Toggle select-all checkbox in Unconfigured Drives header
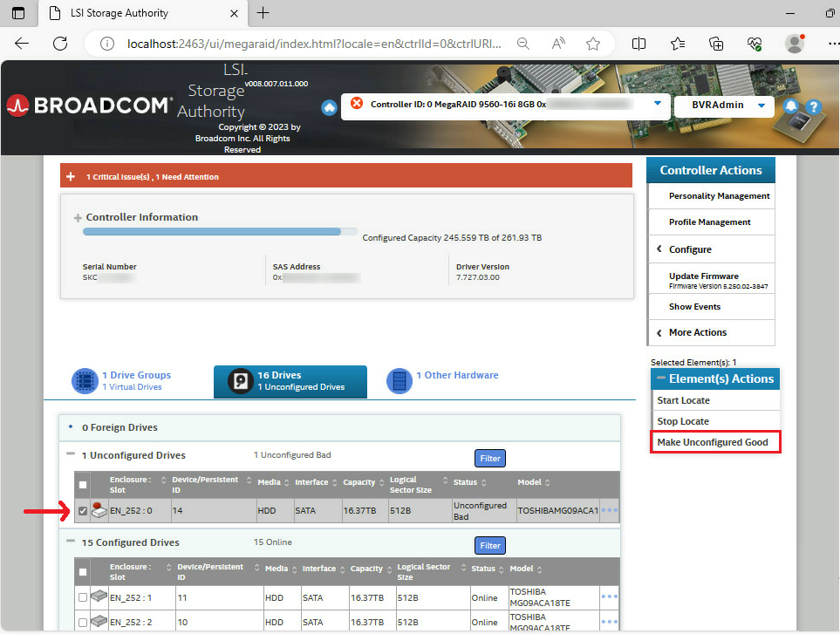840x634 pixels. point(83,485)
